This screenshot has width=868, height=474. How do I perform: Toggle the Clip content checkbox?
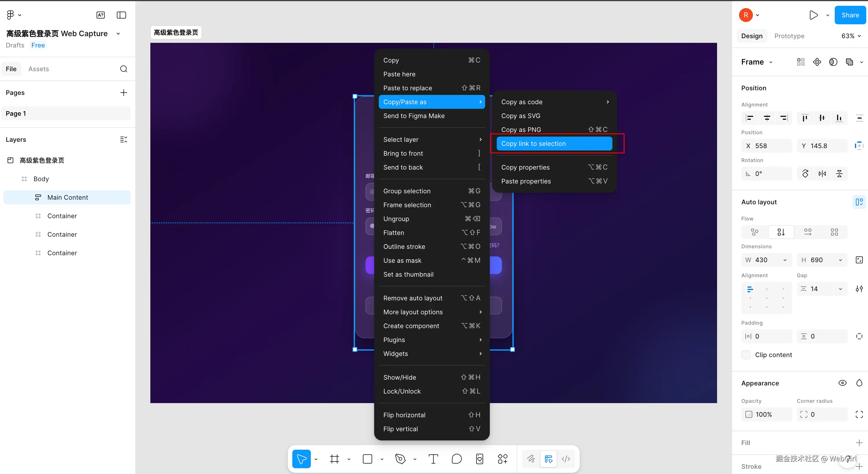tap(746, 355)
